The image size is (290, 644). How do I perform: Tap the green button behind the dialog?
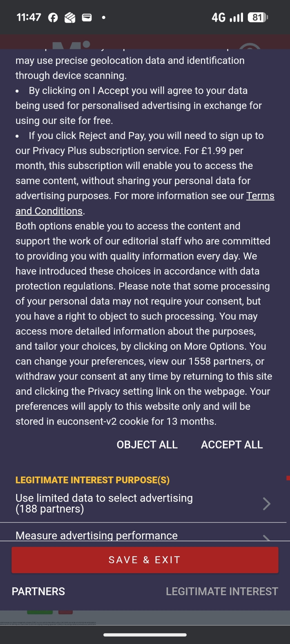[40, 612]
